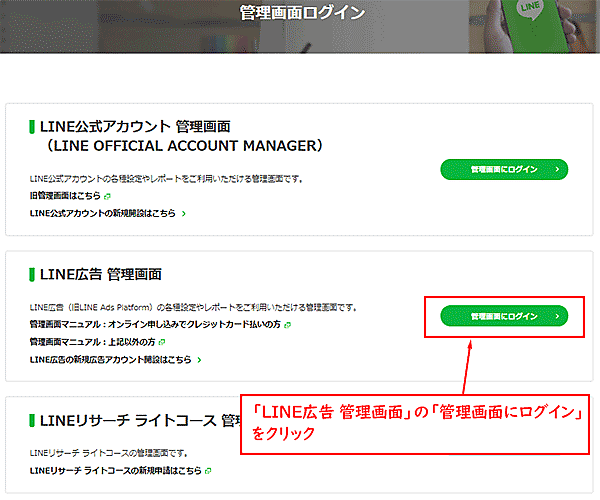Click external-link icon after クレジットカード払いの方

click(x=287, y=325)
